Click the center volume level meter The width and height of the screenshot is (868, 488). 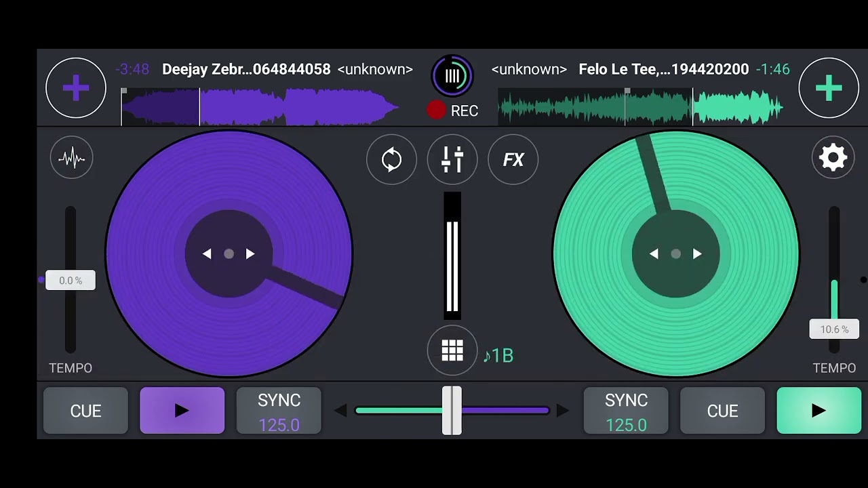click(x=452, y=256)
